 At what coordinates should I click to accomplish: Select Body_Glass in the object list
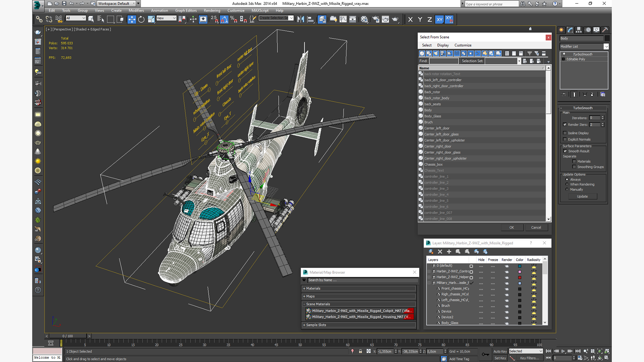pos(433,116)
